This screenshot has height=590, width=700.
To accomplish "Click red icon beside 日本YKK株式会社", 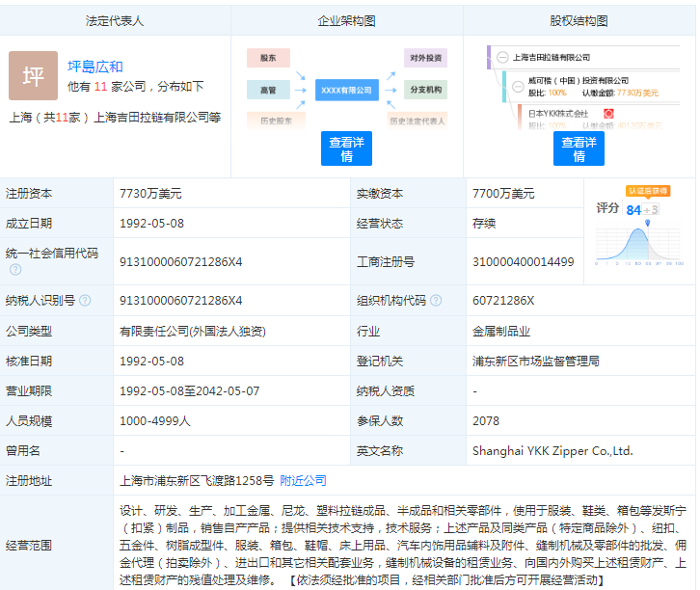I will coord(608,114).
